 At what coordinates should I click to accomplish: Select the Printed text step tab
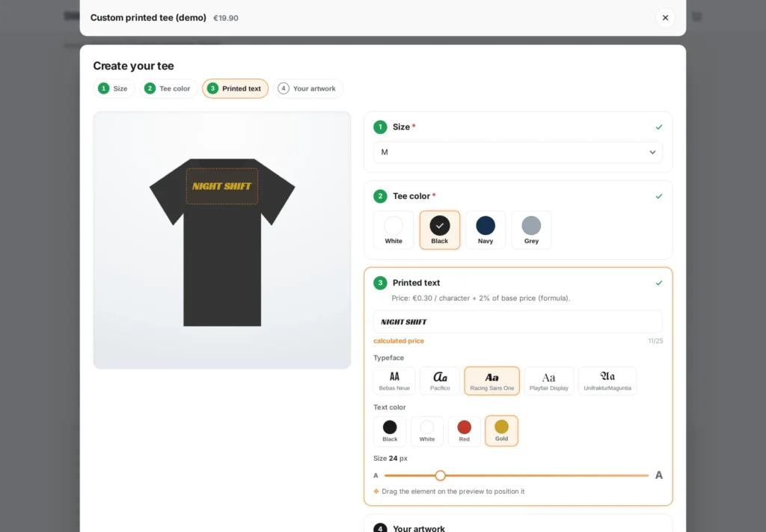point(235,88)
